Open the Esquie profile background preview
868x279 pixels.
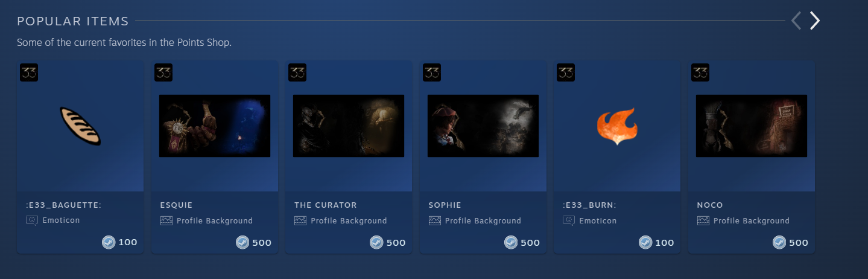pos(215,126)
